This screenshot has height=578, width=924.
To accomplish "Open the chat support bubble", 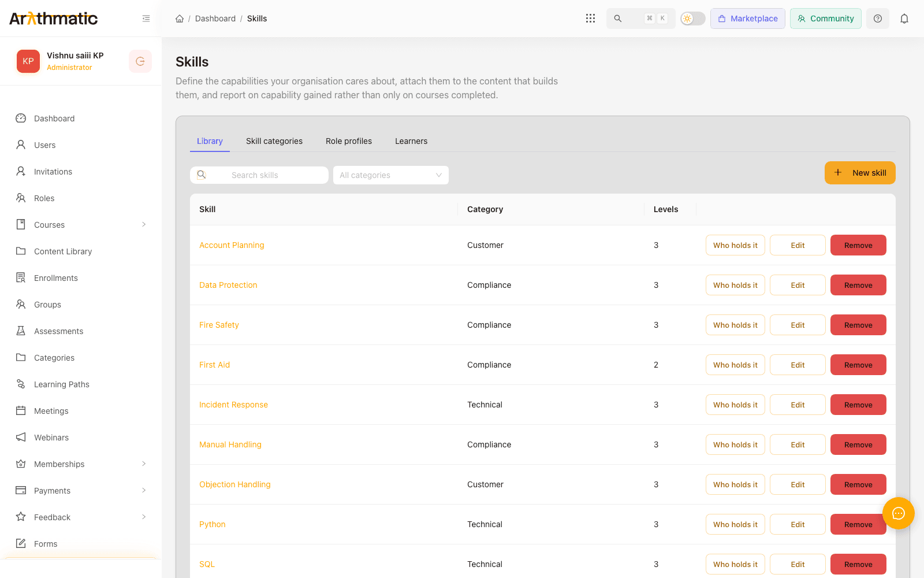I will (x=899, y=513).
